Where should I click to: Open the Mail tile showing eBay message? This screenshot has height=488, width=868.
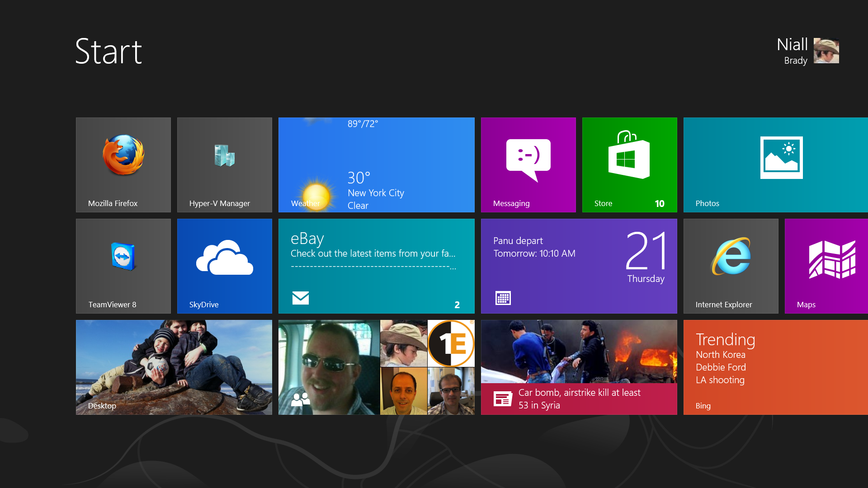tap(377, 266)
